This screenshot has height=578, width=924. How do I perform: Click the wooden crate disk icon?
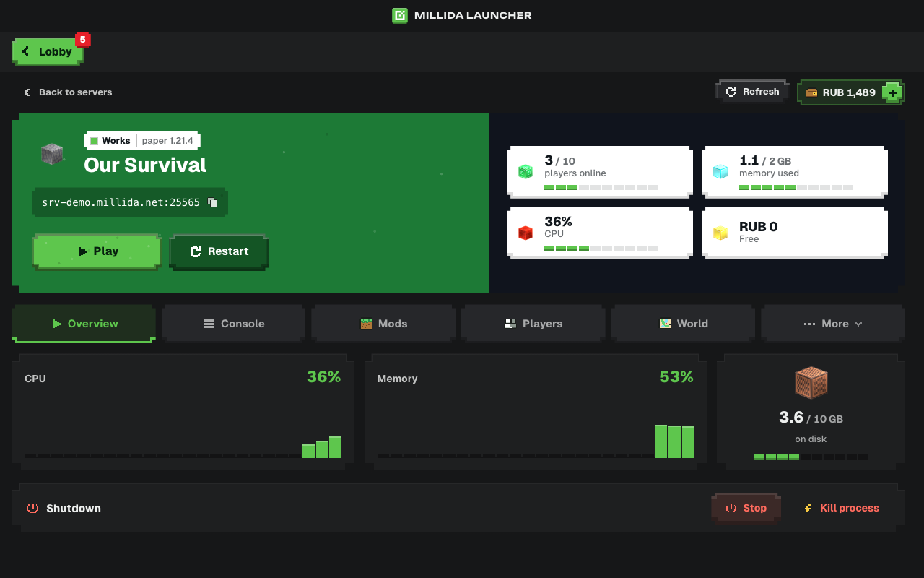811,382
